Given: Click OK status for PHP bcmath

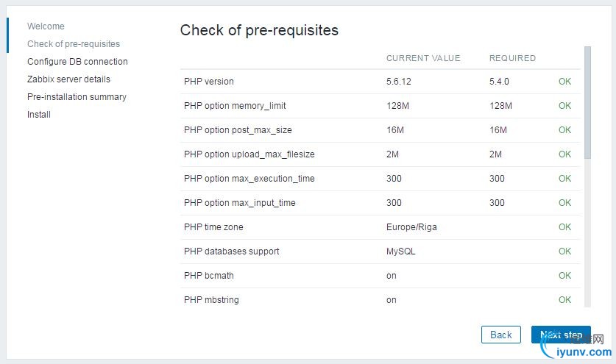Looking at the screenshot, I should pyautogui.click(x=564, y=276).
